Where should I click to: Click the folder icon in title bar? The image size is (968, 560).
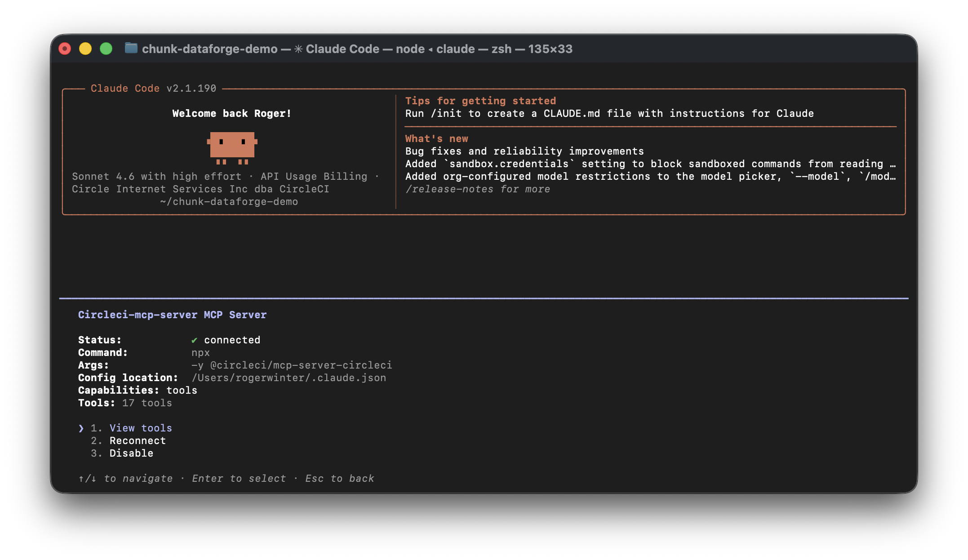tap(131, 48)
